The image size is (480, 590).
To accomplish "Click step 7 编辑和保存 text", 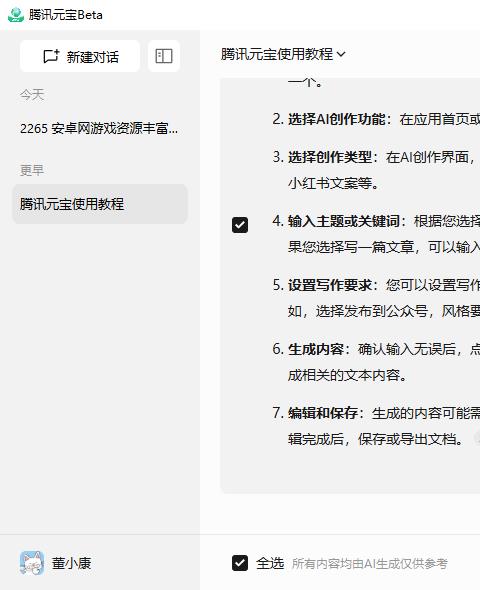I will point(323,413).
